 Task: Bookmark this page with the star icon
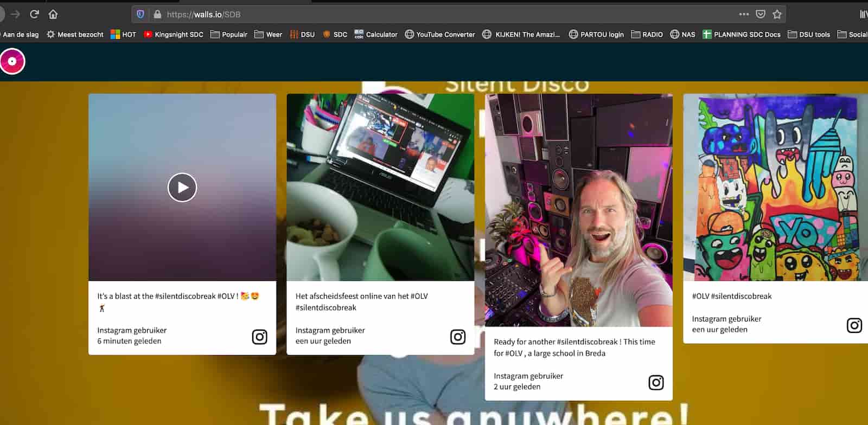click(777, 14)
